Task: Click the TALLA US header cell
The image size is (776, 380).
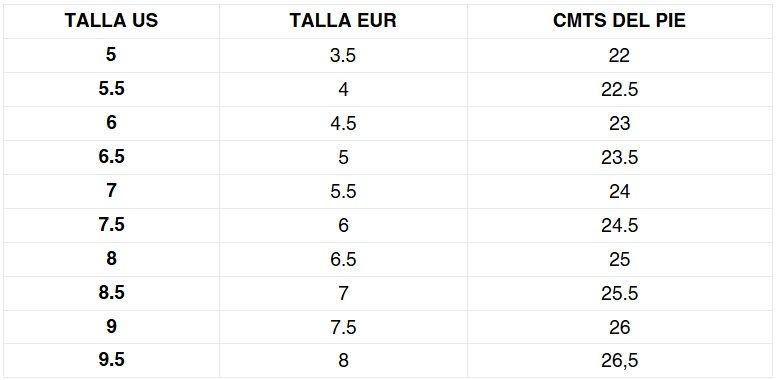Action: [x=111, y=21]
